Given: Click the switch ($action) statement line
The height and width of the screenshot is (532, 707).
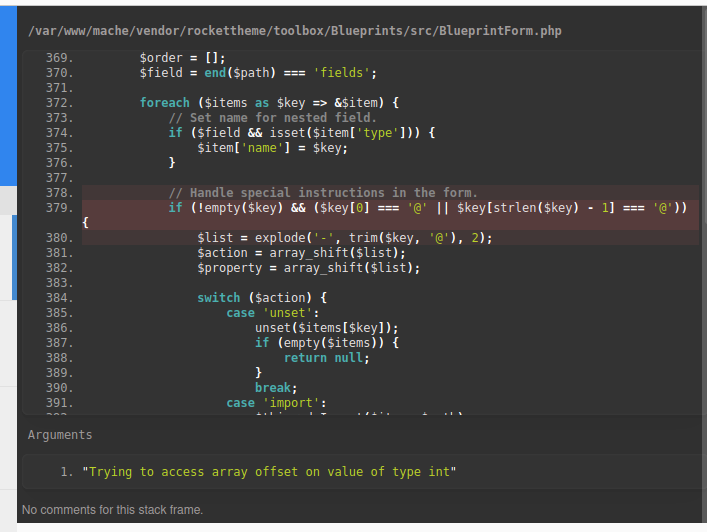Looking at the screenshot, I should pos(262,298).
